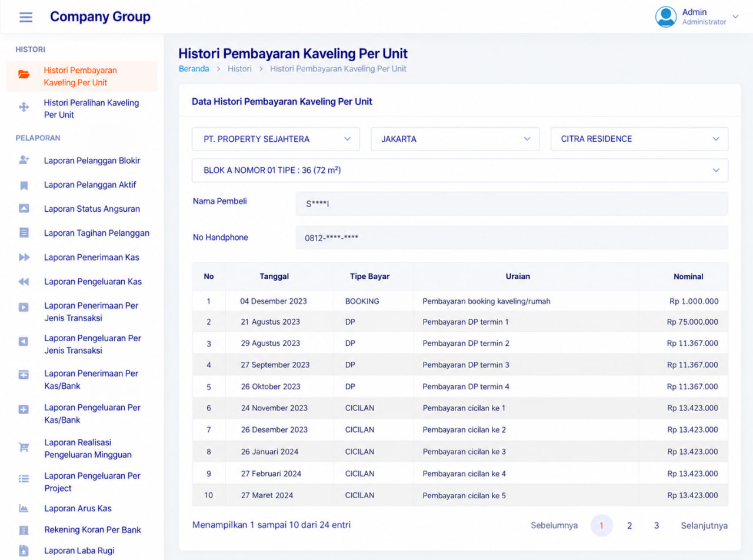Expand the BLOK A NOMOR 01 unit dropdown
Viewport: 753px width, 560px height.
(x=460, y=170)
